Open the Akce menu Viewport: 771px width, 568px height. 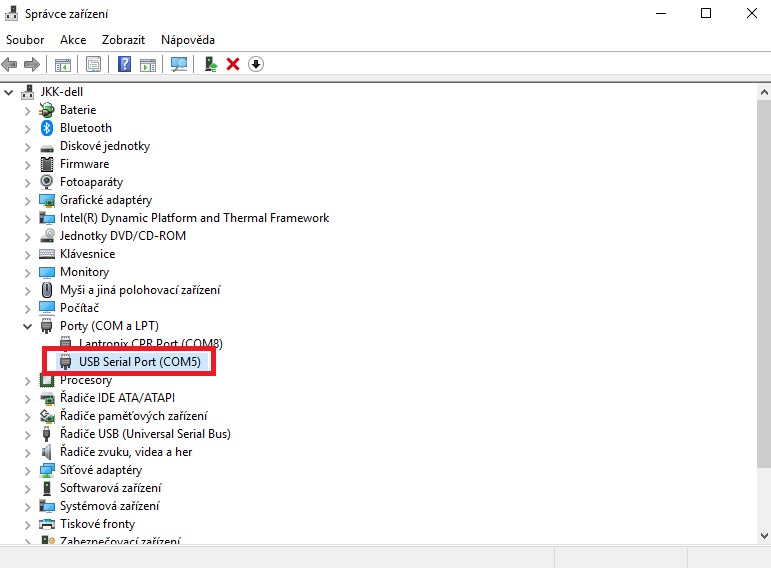point(73,40)
